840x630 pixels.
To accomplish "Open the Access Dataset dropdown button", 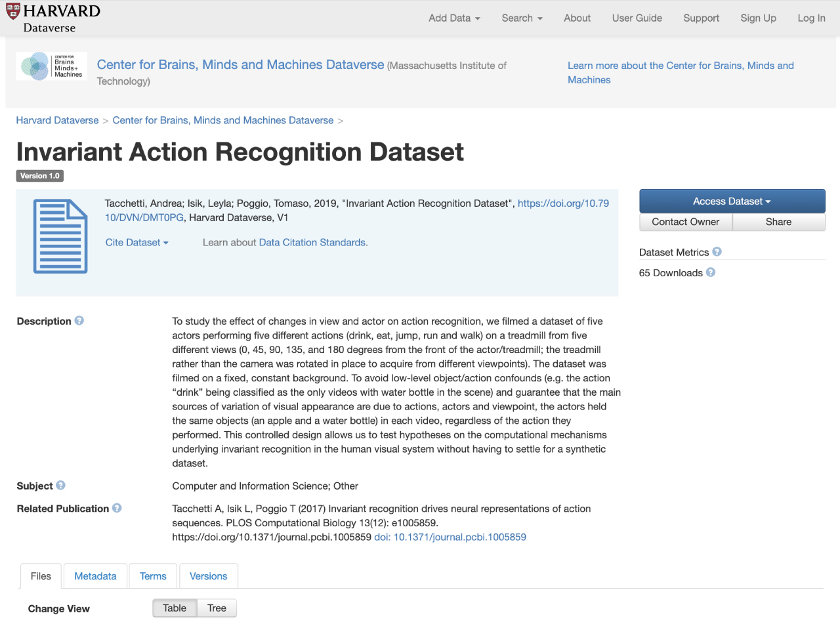I will coord(732,201).
